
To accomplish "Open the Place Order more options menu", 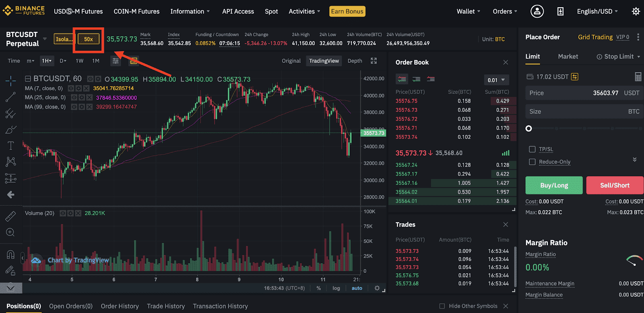I will point(638,37).
